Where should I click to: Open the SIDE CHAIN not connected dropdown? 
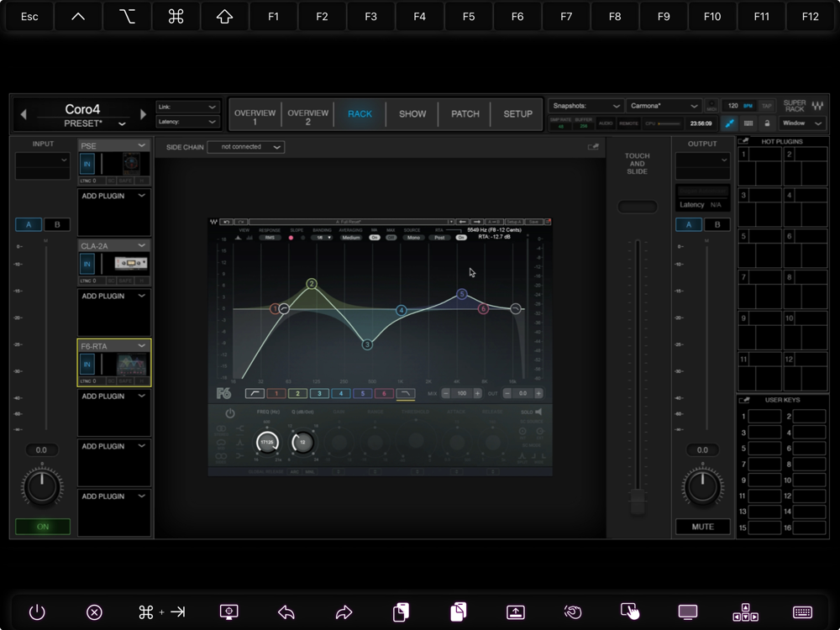click(x=246, y=147)
